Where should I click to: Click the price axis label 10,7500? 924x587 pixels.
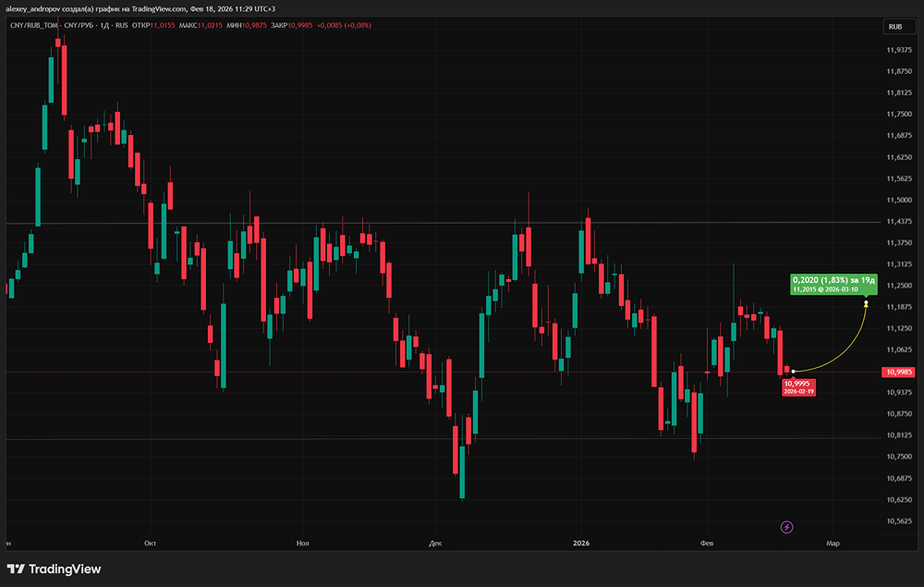point(899,457)
